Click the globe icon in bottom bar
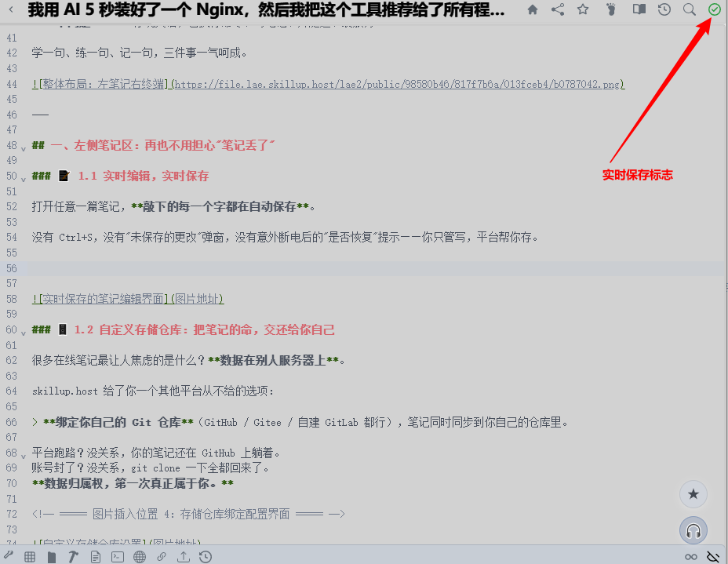Screen dimensions: 728x564 tap(140, 557)
